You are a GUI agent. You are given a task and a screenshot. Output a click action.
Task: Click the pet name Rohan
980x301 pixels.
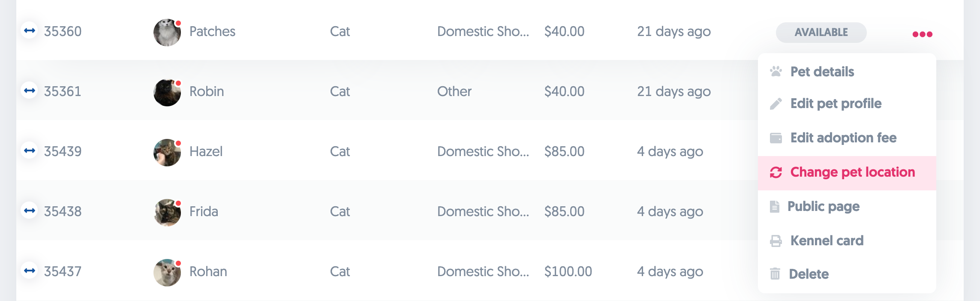208,271
